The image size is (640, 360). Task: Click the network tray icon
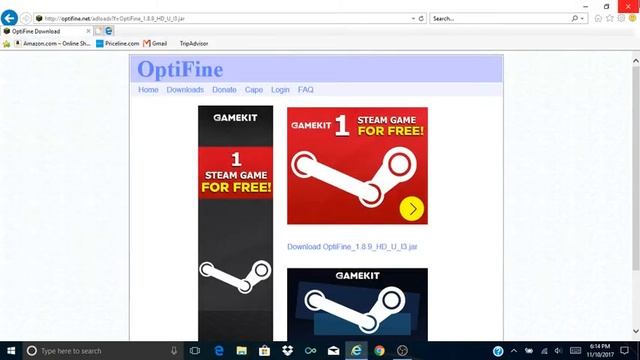tap(544, 351)
